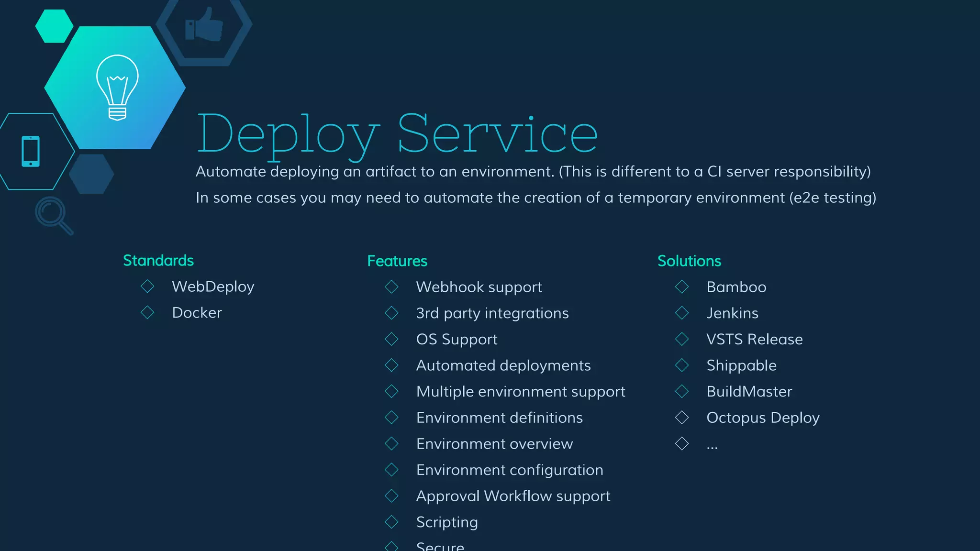This screenshot has height=551, width=980.
Task: Click the Scripting item
Action: coord(447,522)
